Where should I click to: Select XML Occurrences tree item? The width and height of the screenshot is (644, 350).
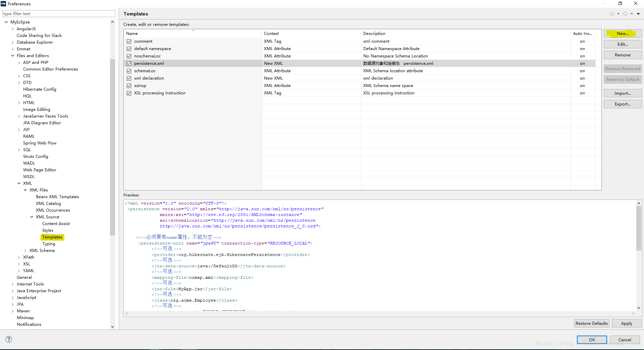click(53, 210)
